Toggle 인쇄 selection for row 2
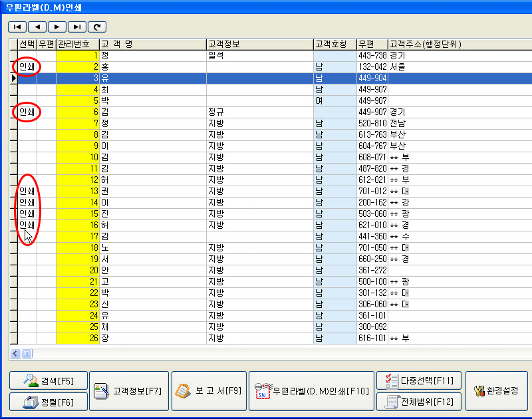The height and width of the screenshot is (419, 532). point(27,67)
